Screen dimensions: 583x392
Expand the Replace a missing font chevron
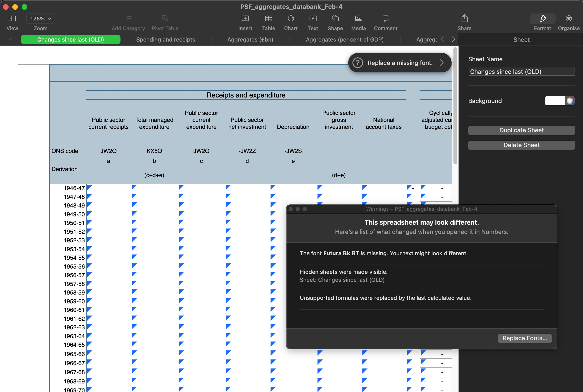442,63
